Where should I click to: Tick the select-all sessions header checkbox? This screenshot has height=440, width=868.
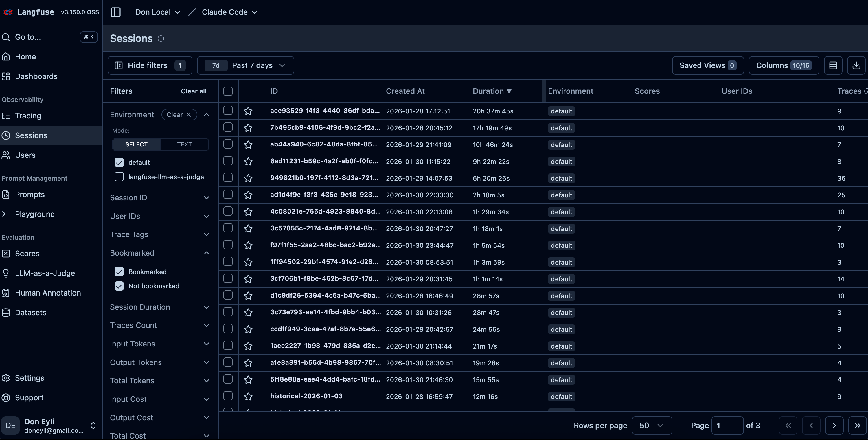coord(228,91)
